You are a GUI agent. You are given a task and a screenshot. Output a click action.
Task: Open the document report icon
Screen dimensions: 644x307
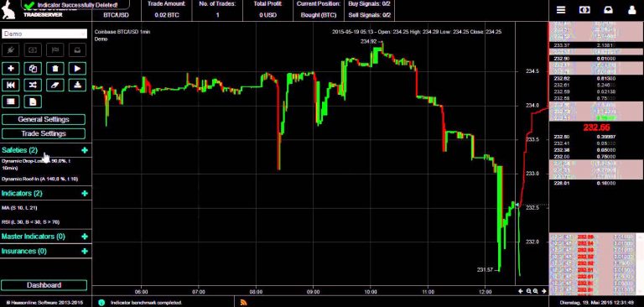[33, 101]
